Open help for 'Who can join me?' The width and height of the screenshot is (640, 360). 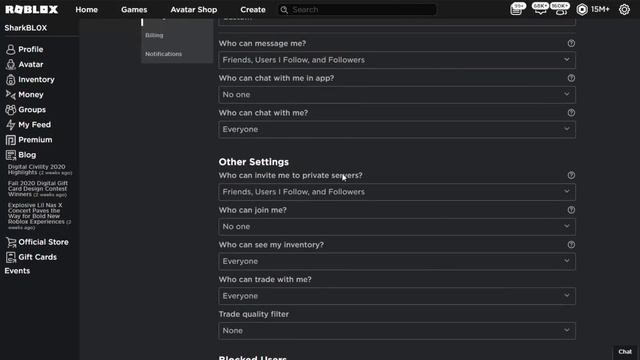click(x=571, y=210)
